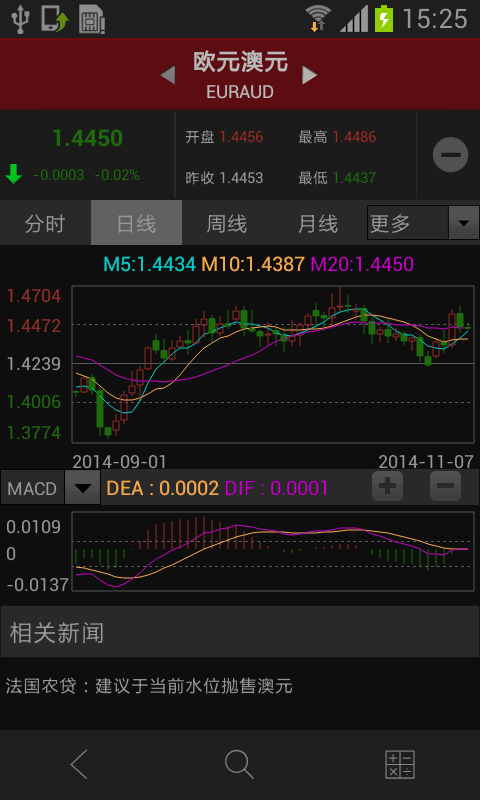Image resolution: width=480 pixels, height=800 pixels.
Task: Tap the M5:1.4434 moving average label
Action: coord(149,264)
